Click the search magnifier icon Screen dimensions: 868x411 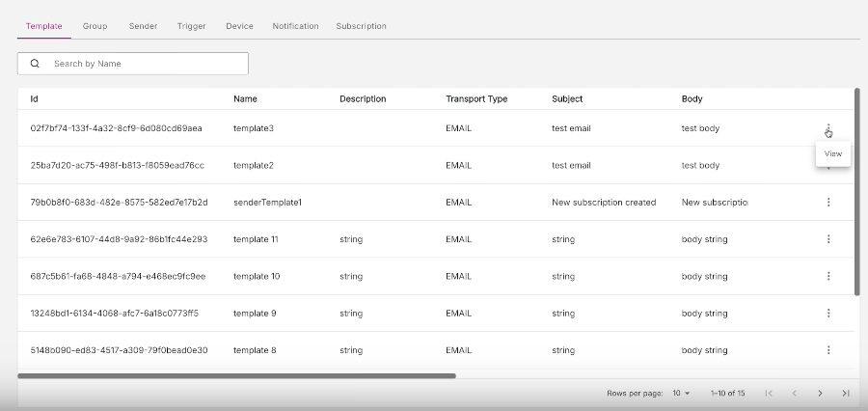pos(35,64)
